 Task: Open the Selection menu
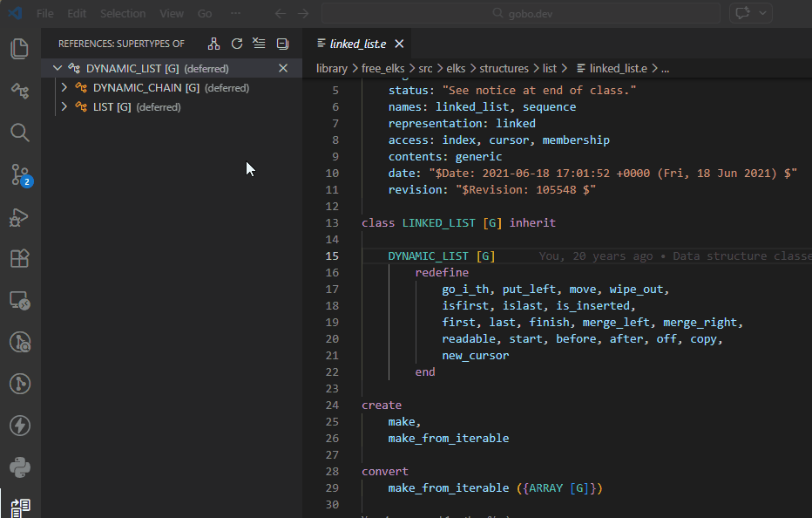coord(123,14)
